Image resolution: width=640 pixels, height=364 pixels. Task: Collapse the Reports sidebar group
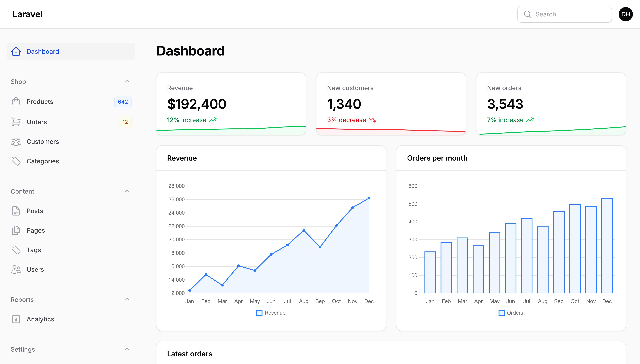point(127,299)
